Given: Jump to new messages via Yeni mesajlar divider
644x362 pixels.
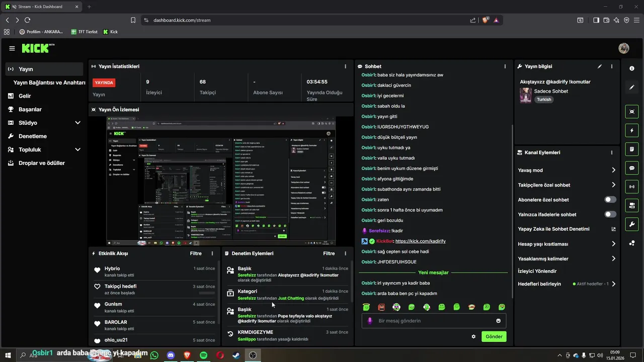Looking at the screenshot, I should click(433, 273).
